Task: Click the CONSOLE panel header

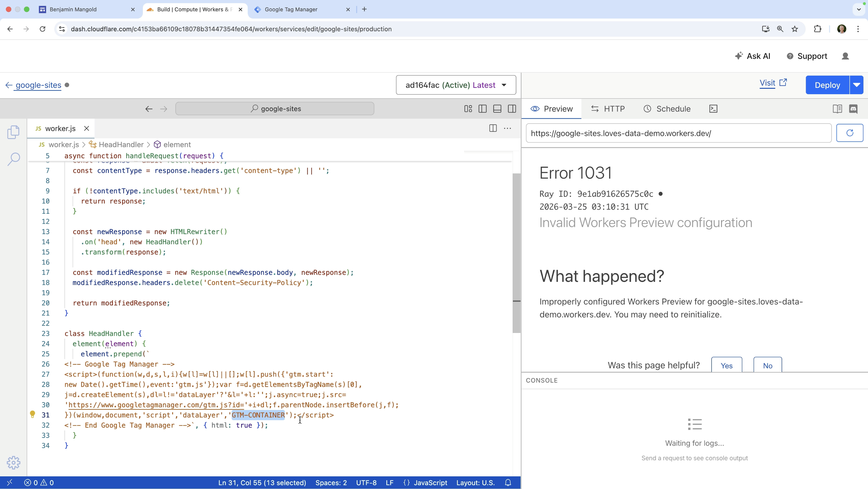Action: pyautogui.click(x=542, y=380)
